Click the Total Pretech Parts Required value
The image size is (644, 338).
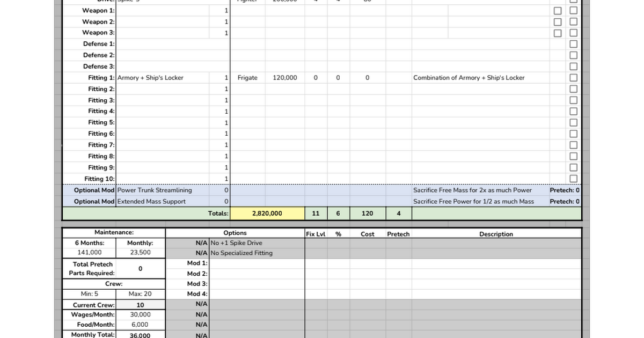[x=140, y=268]
